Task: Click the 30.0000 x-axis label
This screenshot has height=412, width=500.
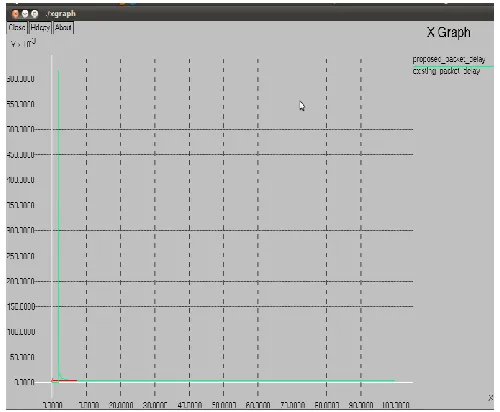Action: (x=155, y=405)
